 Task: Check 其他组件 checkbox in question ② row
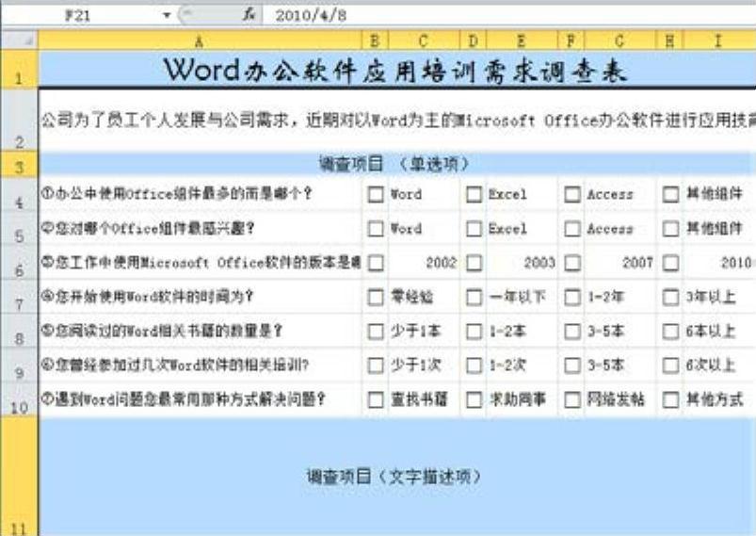tap(670, 229)
